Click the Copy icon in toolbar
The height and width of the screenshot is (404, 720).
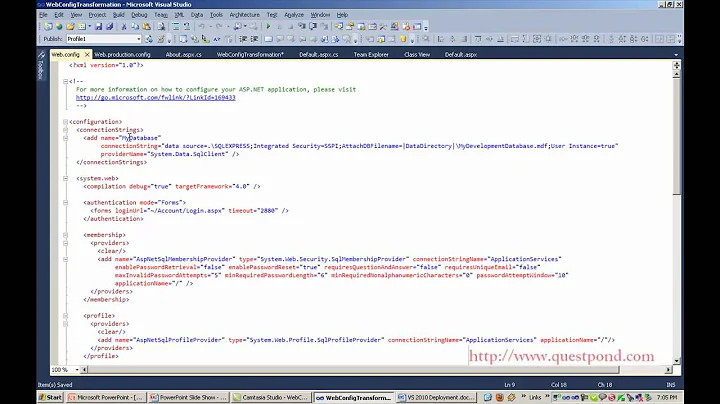[x=135, y=27]
